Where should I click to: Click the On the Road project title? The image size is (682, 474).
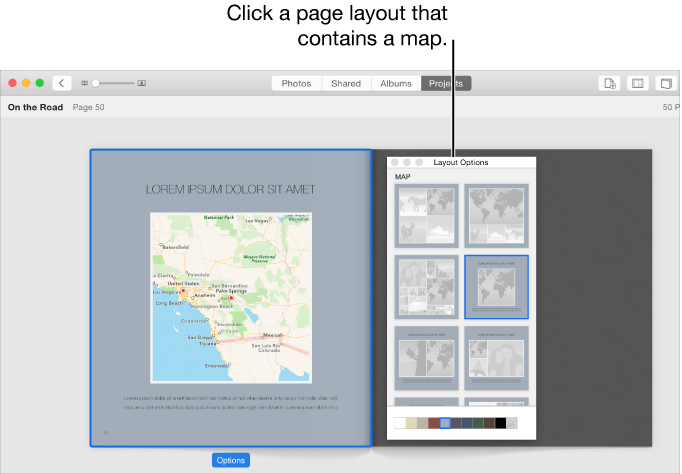[x=35, y=107]
